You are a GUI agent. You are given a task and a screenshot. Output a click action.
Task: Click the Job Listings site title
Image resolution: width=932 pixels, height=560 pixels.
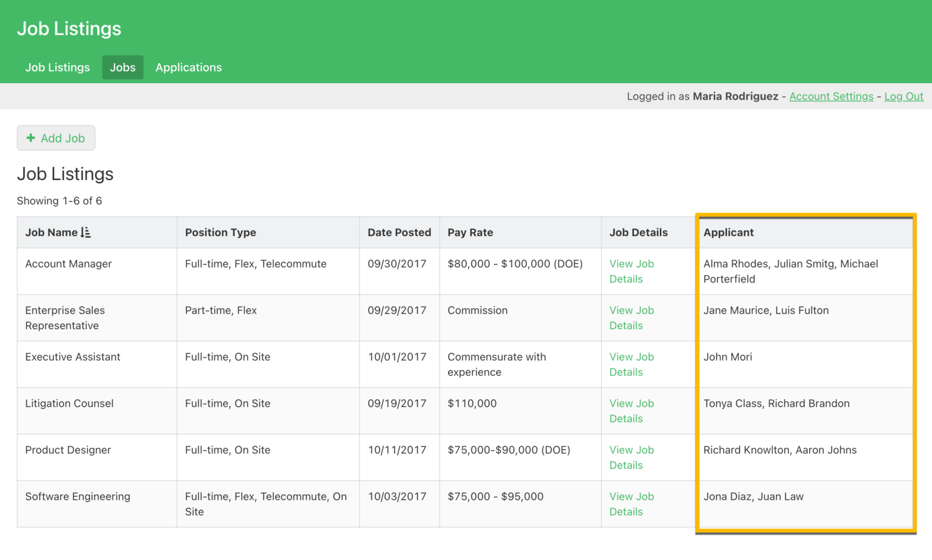[x=69, y=29]
